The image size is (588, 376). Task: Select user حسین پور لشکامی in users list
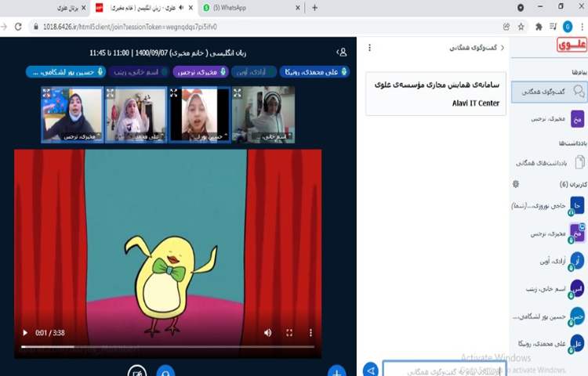point(548,316)
